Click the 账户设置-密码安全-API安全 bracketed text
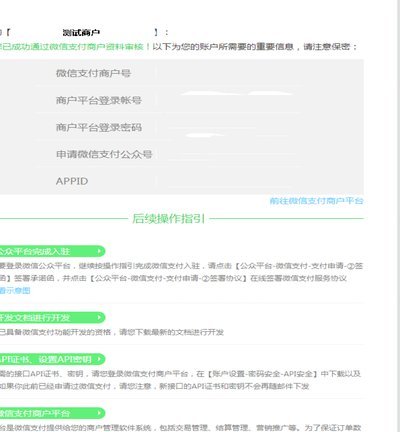 click(262, 374)
